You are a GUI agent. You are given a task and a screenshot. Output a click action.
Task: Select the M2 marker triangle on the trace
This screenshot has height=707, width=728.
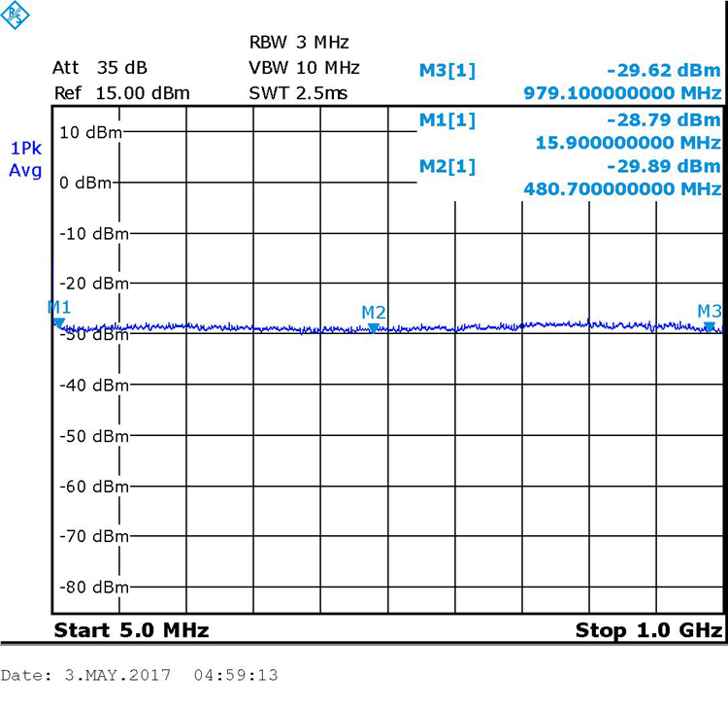374,328
